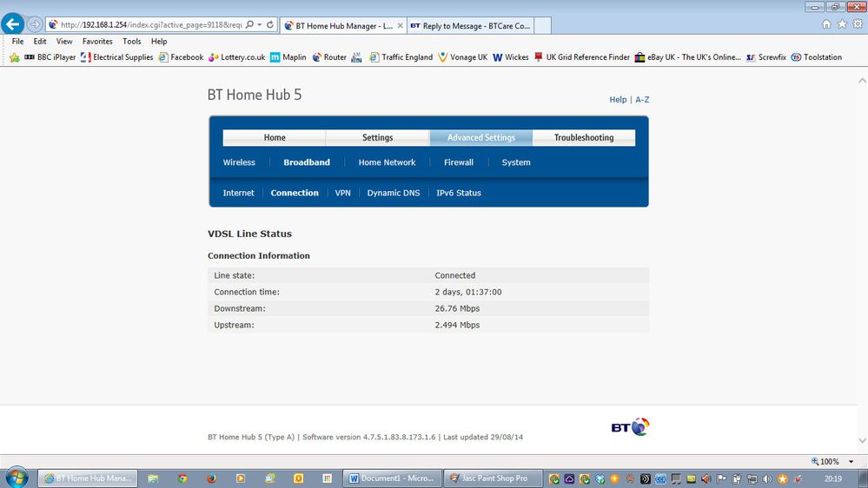Screen dimensions: 868x488
Task: Open the Firewall section
Action: (459, 162)
